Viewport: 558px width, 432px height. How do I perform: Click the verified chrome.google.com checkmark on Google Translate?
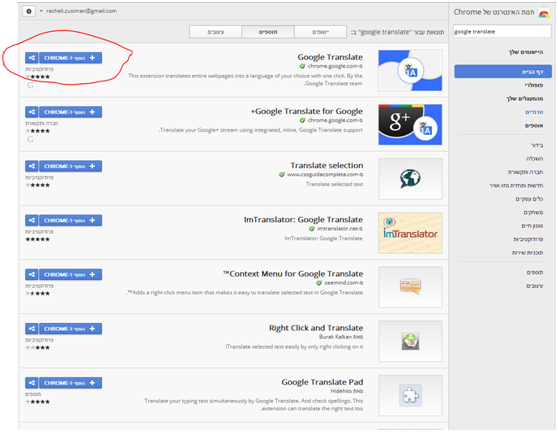coord(302,66)
